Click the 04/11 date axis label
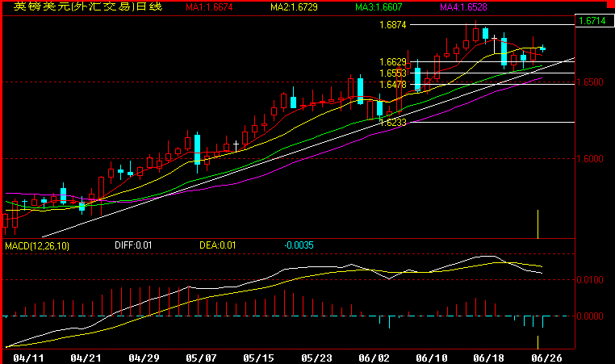Image resolution: width=615 pixels, height=364 pixels. 28,358
